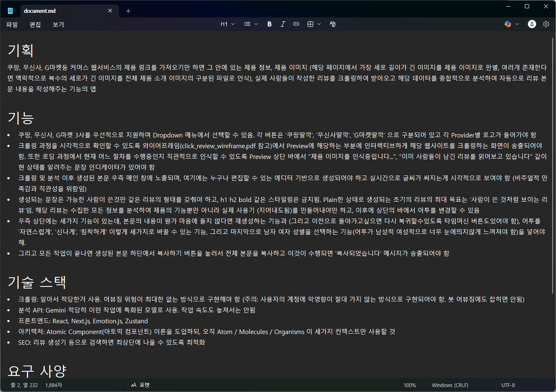Viewport: 556px width, 392px height.
Task: Click the bullet starting '크롤링 과정을 시각적으로'
Action: (x=283, y=156)
